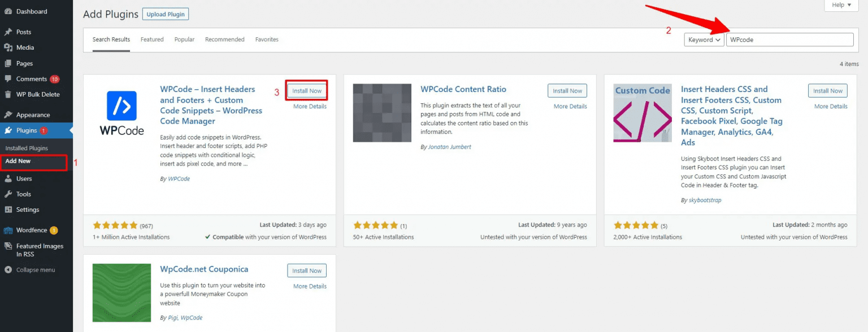Click the Appearance paintbrush icon

8,115
